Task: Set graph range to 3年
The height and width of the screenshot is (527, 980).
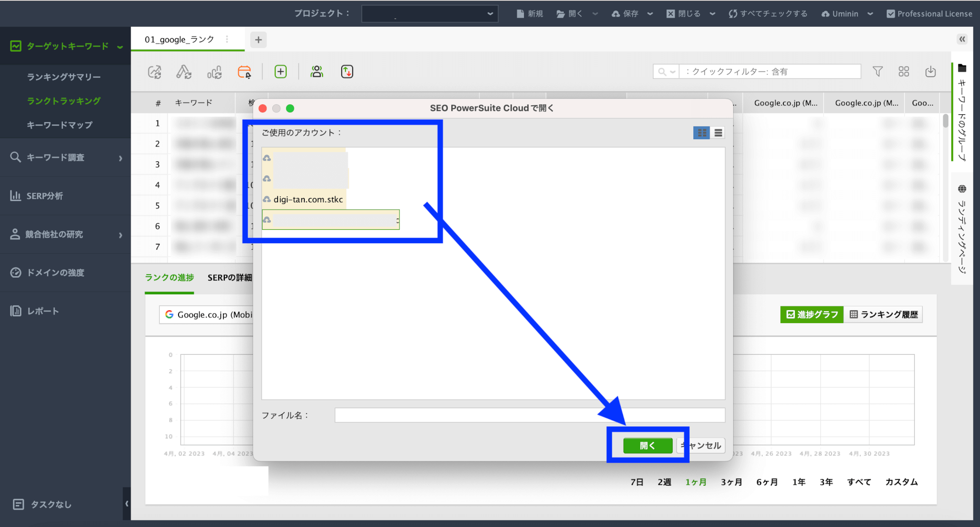Action: point(826,482)
